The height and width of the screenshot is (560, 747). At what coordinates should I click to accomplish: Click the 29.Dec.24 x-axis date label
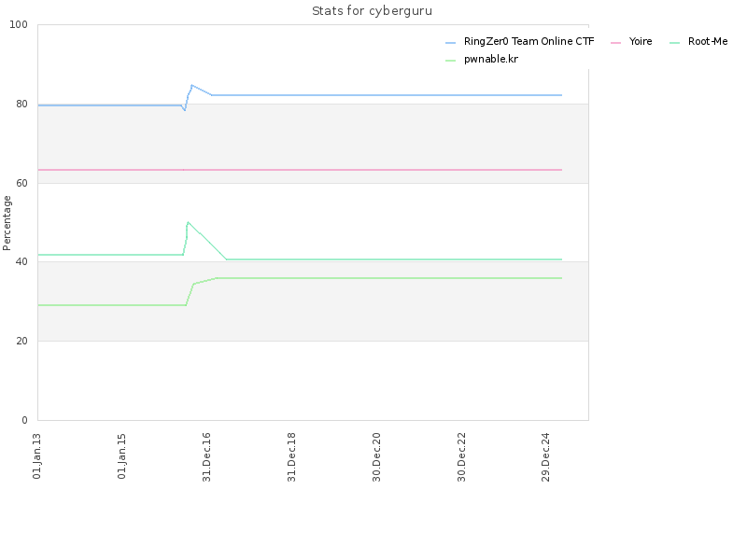[x=545, y=457]
